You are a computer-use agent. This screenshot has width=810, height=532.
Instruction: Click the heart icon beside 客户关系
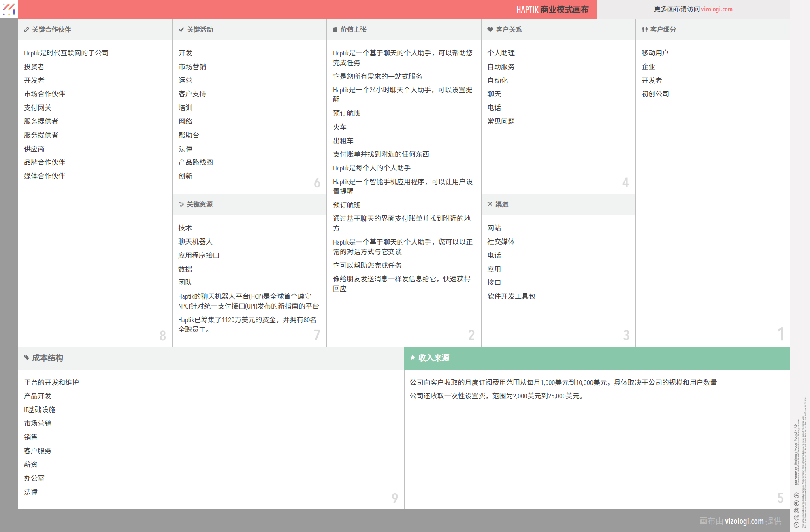click(x=490, y=30)
